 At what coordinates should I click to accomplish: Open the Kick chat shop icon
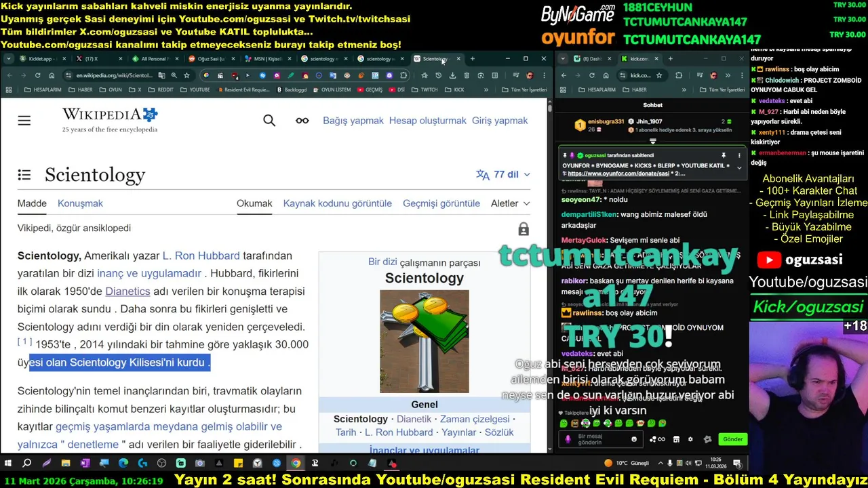pos(676,439)
